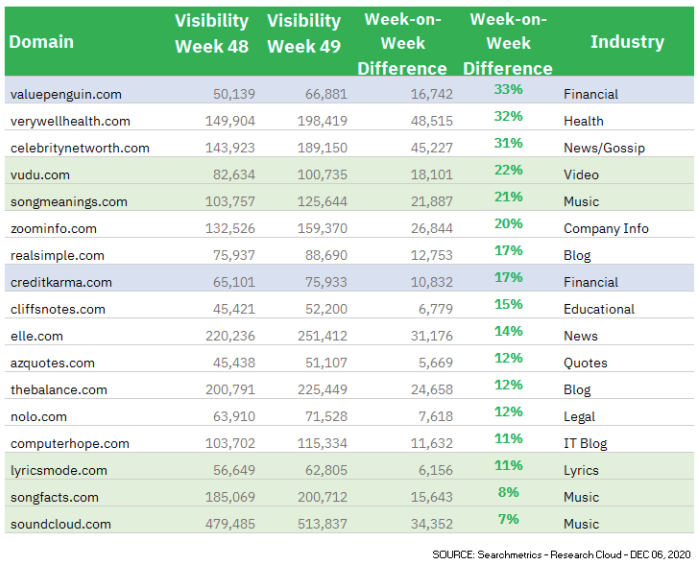Image resolution: width=699 pixels, height=570 pixels.
Task: Click the 48,515 difference value
Action: pos(432,121)
